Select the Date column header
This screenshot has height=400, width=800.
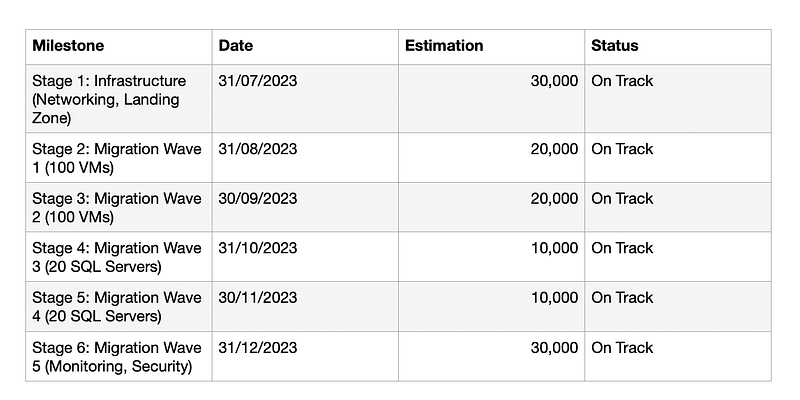(235, 46)
